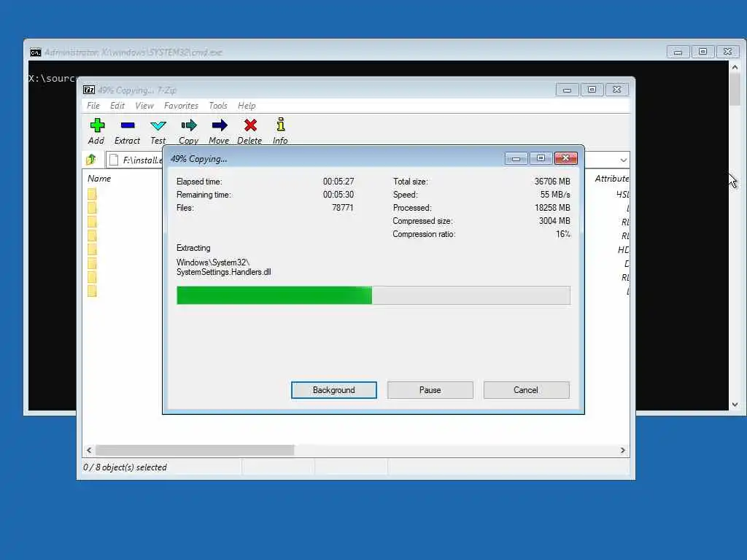Select the Copy toolbar icon
This screenshot has height=560, width=747.
coord(189,125)
